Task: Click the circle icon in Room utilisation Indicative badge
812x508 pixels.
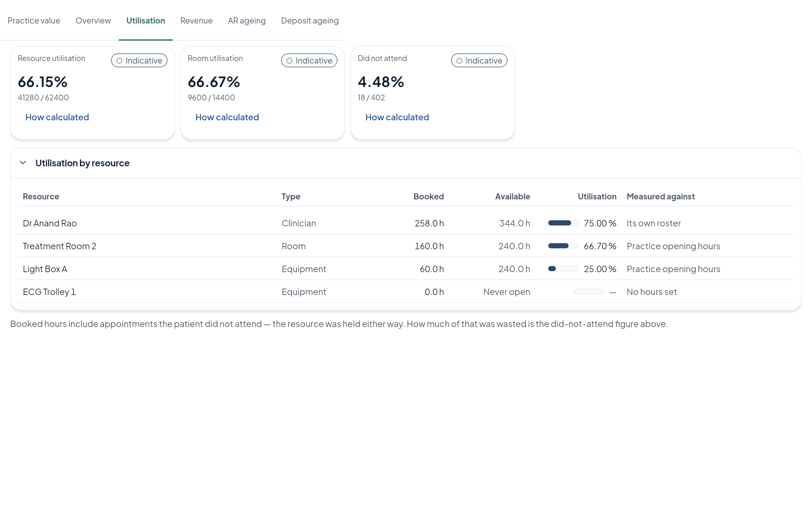Action: point(289,61)
